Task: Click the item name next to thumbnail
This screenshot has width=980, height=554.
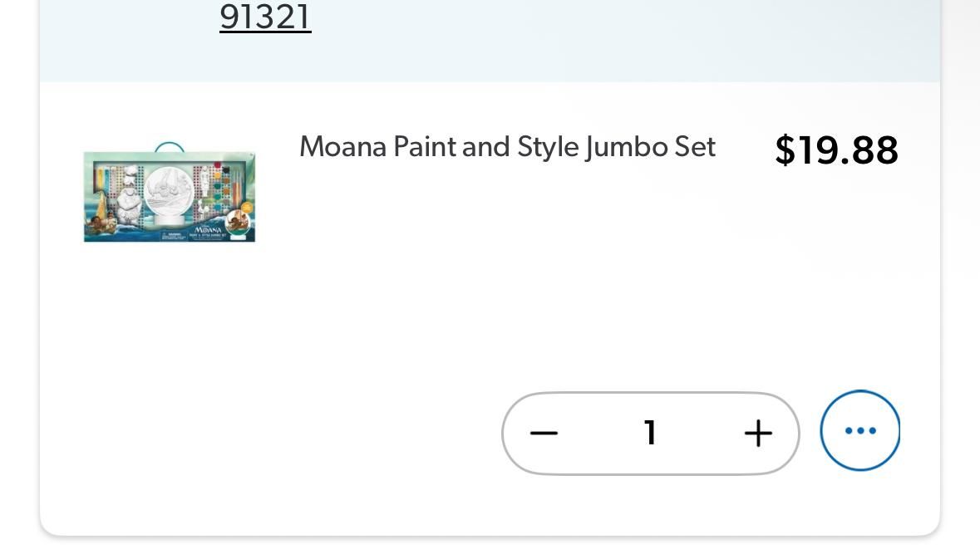Action: (x=507, y=147)
